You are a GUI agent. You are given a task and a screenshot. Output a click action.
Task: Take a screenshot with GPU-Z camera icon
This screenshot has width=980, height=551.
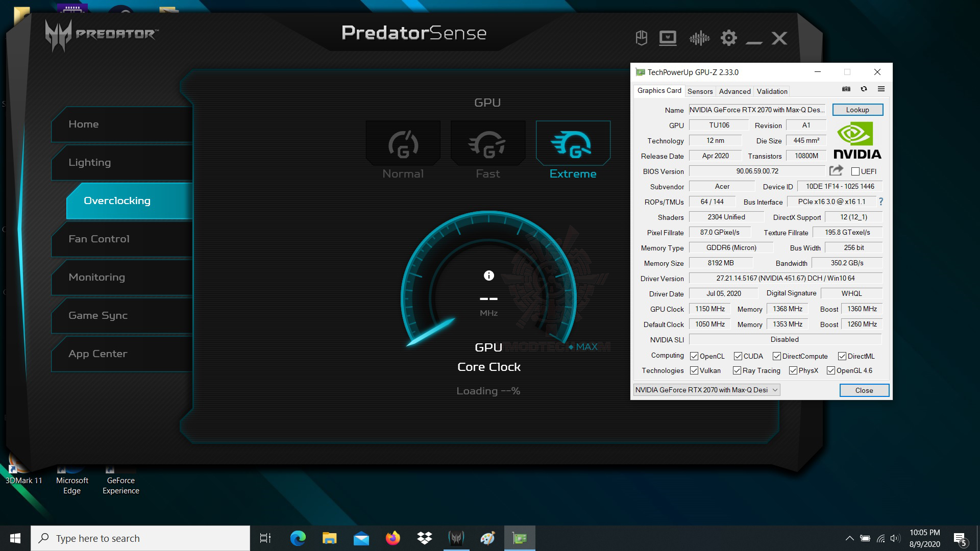pyautogui.click(x=846, y=89)
